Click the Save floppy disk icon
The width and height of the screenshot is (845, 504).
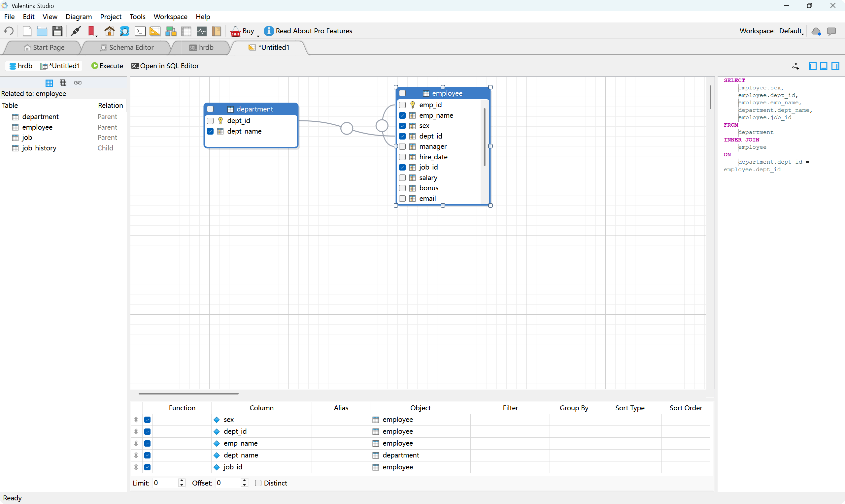pos(57,31)
